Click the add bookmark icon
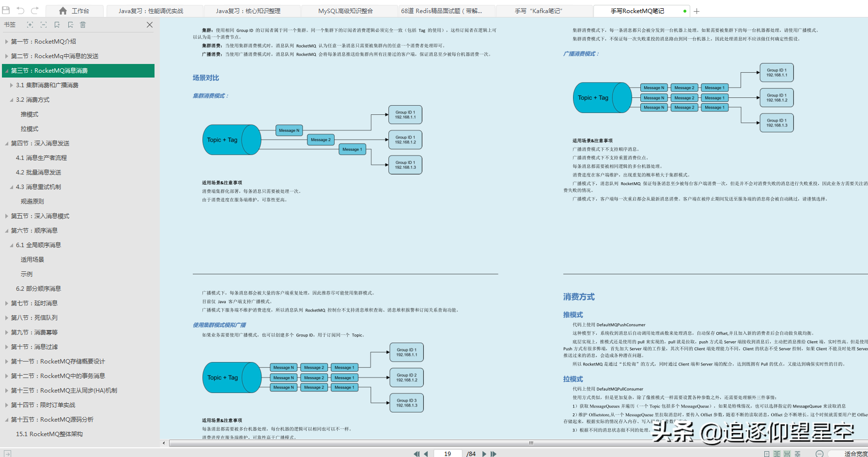 57,25
